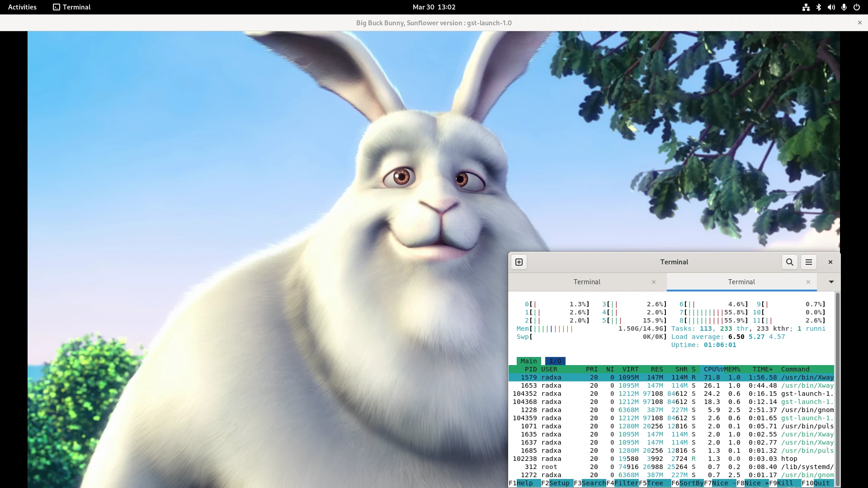Open the Terminal app menu in top bar
This screenshot has height=488, width=868.
[x=72, y=7]
